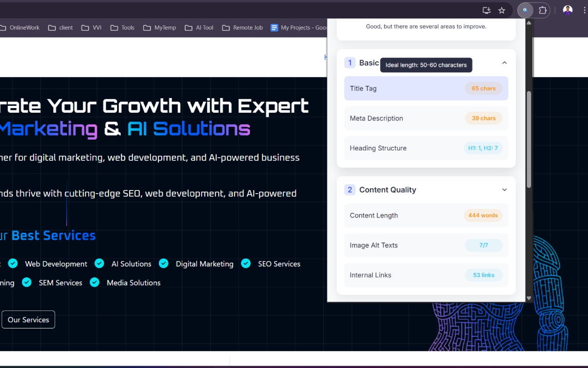Open the Chrome profile avatar
This screenshot has width=588, height=368.
(567, 10)
